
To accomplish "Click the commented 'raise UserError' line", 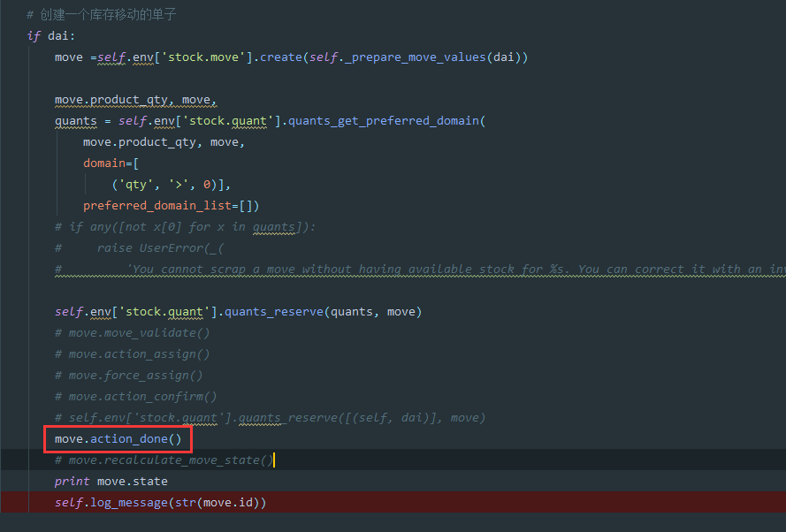I will pyautogui.click(x=140, y=248).
